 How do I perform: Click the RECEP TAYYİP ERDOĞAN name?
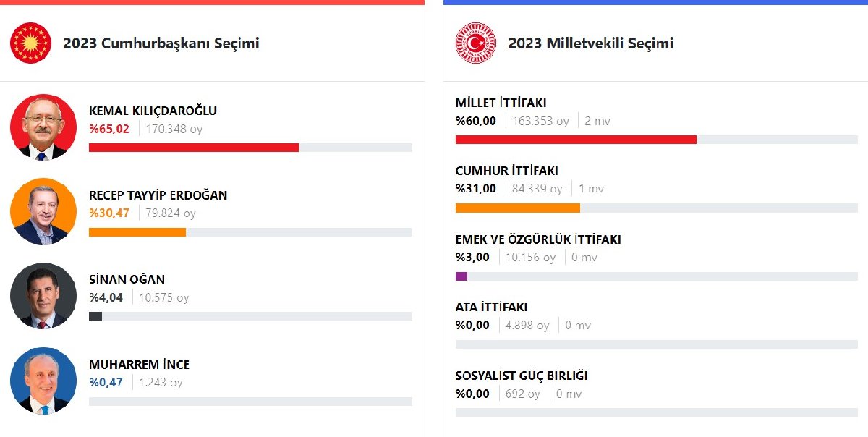tap(158, 195)
